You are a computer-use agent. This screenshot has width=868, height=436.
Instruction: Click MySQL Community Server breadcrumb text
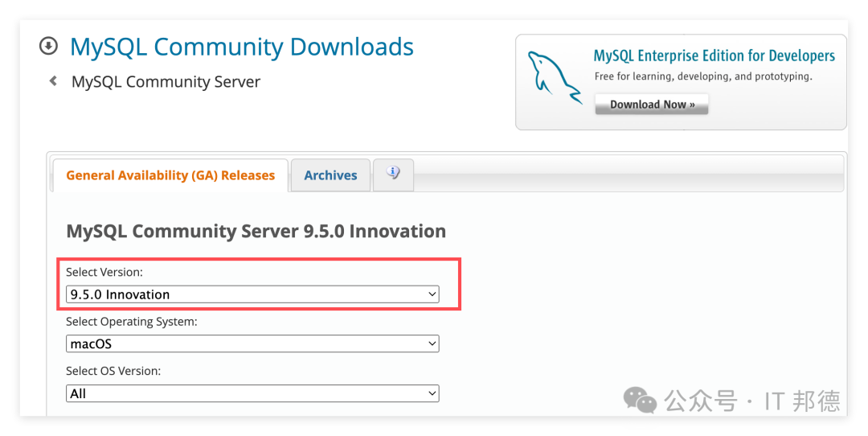click(166, 82)
